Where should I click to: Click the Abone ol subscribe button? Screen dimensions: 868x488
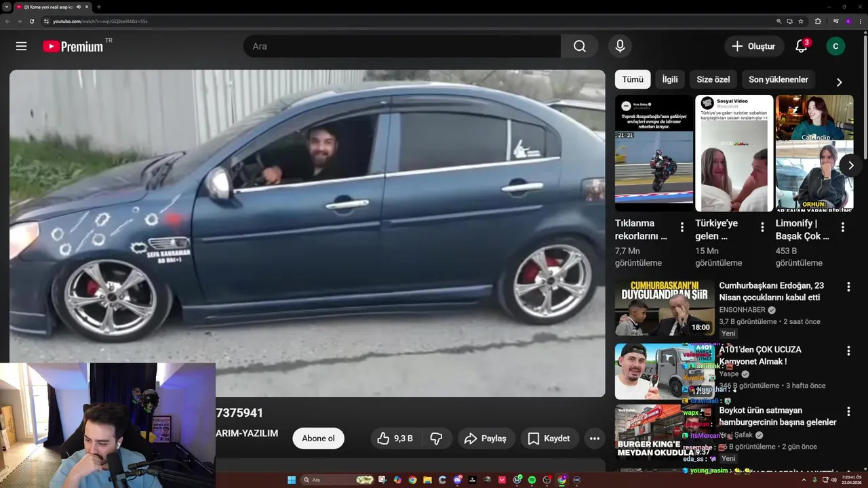tap(318, 439)
